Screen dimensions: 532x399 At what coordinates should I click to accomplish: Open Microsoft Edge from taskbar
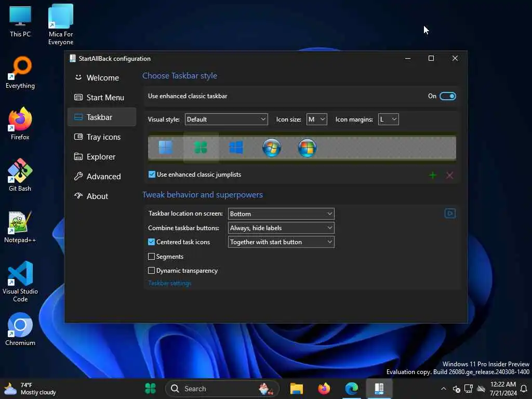352,389
